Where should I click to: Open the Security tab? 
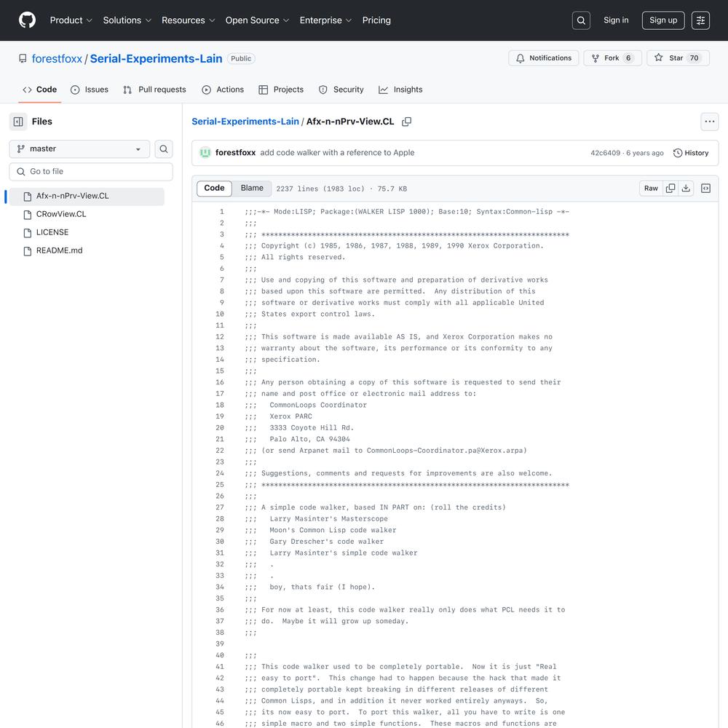341,90
